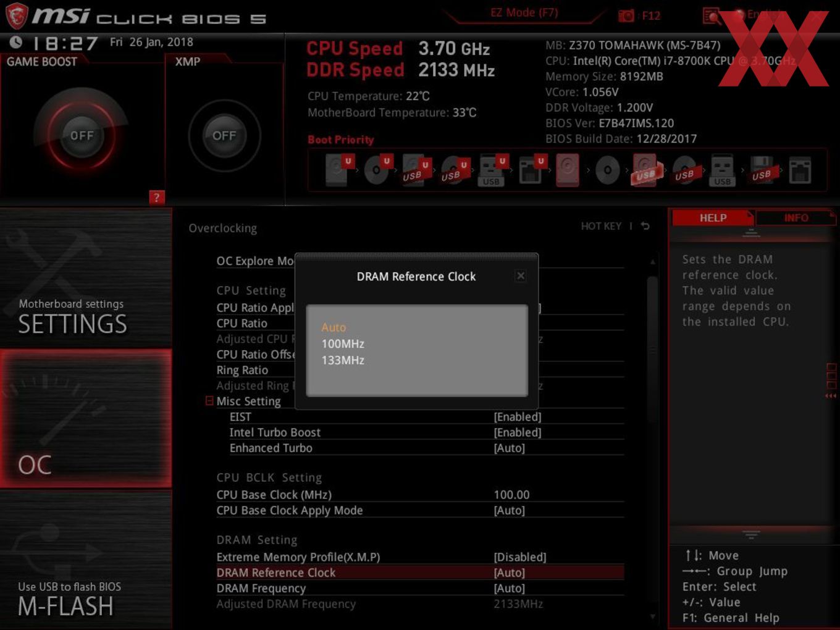Click the help panel bottom drag handle

tap(751, 534)
